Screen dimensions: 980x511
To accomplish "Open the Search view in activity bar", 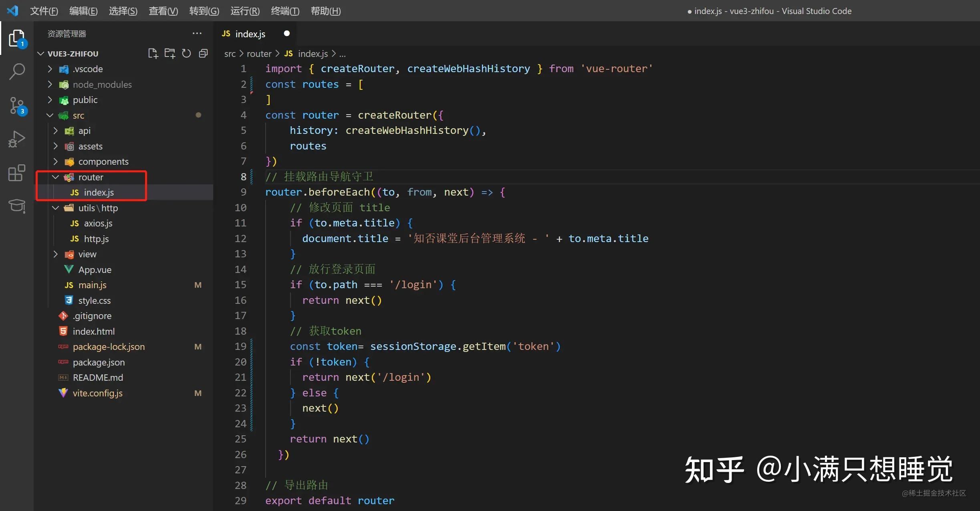I will 17,72.
